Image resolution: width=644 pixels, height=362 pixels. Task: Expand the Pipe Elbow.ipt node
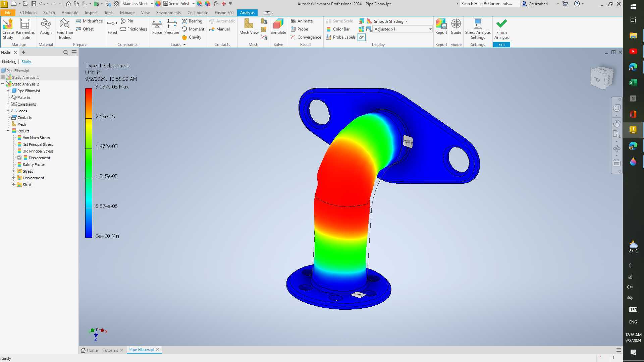pos(8,91)
